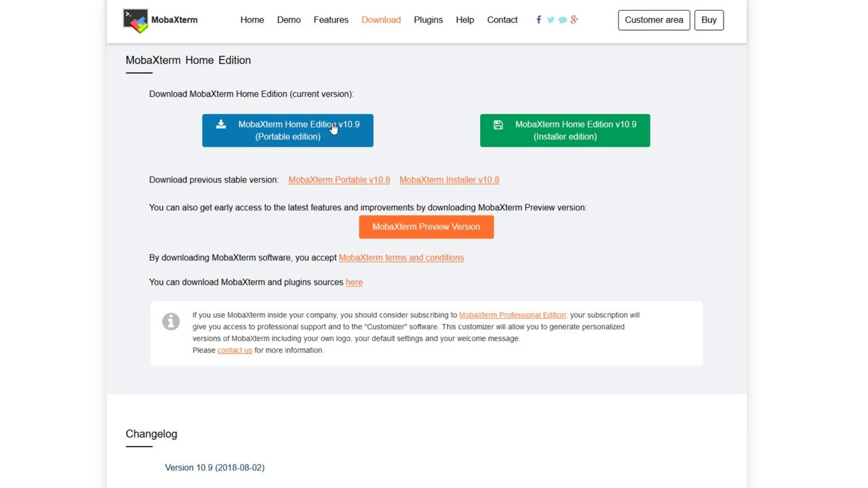
Task: Open MobaXterm Installer v10.8 link
Action: [x=449, y=180]
